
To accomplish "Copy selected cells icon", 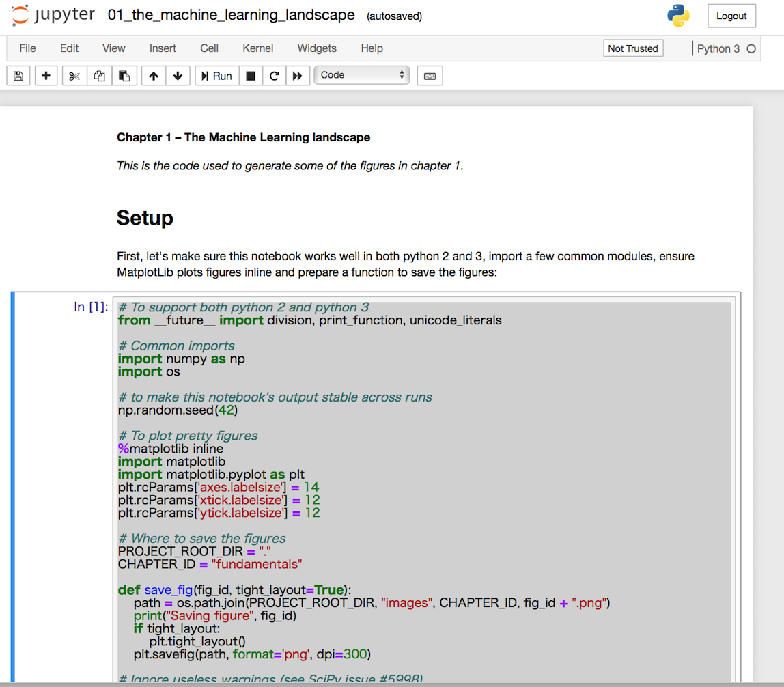I will click(x=99, y=76).
